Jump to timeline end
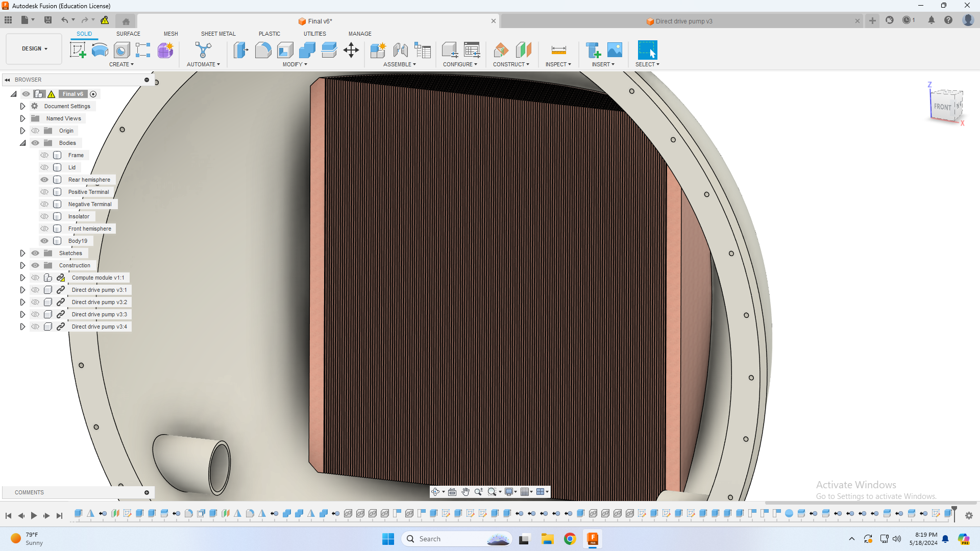 pyautogui.click(x=59, y=516)
